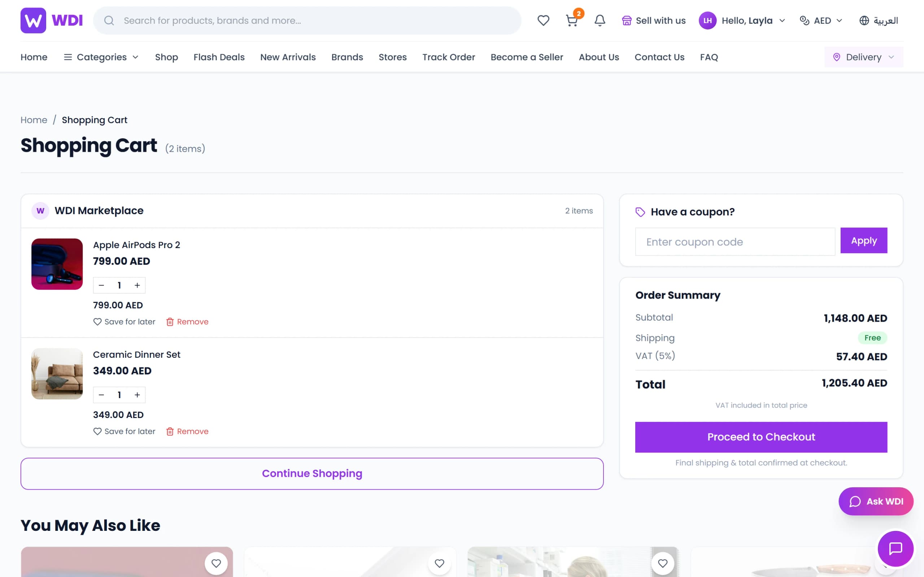Click the round chat support icon

point(895,549)
